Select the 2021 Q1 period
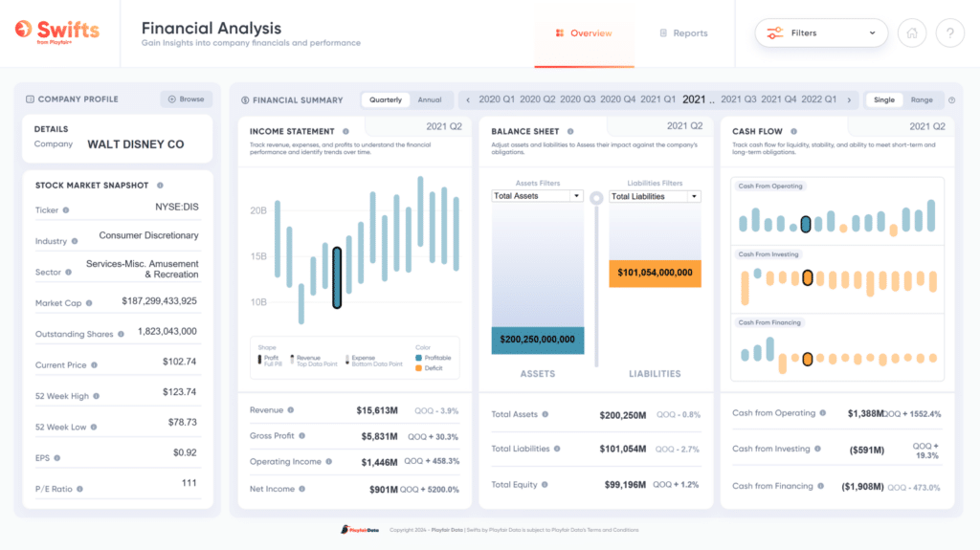 (x=657, y=99)
